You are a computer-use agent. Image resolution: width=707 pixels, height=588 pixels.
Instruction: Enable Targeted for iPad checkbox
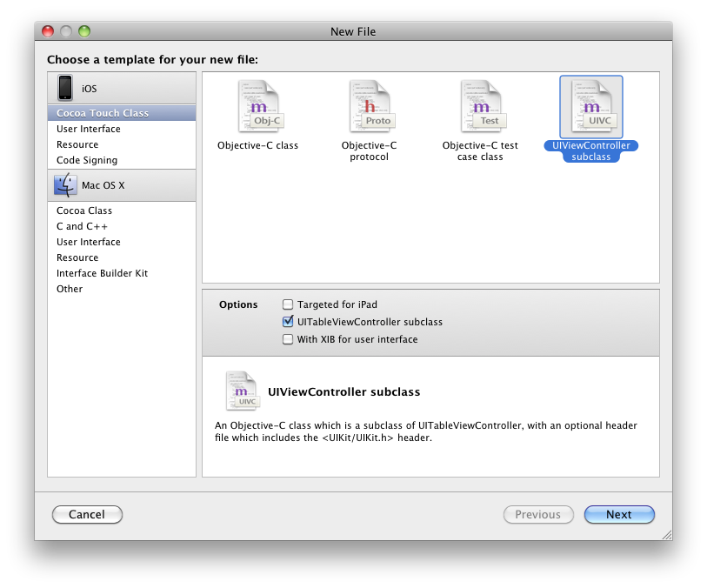(288, 304)
